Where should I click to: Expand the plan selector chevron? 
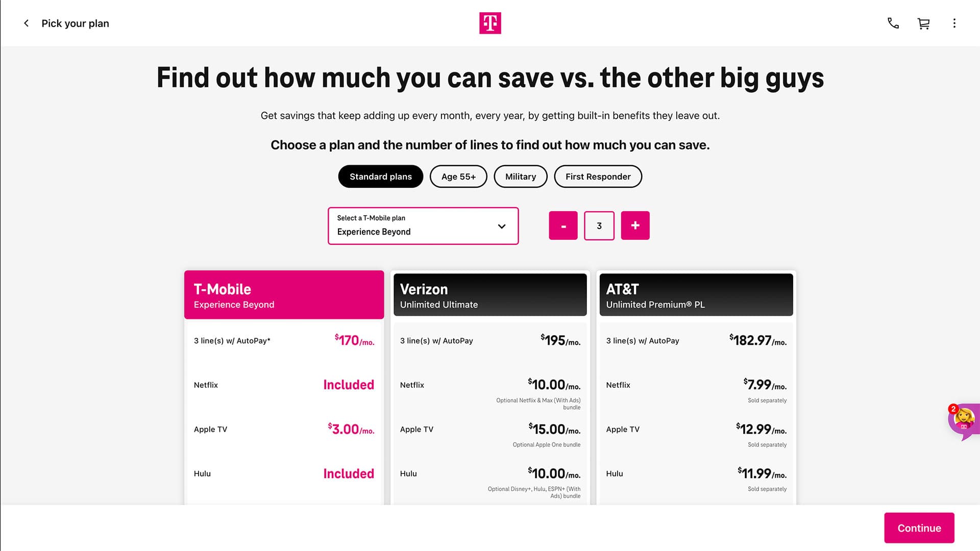pos(501,226)
